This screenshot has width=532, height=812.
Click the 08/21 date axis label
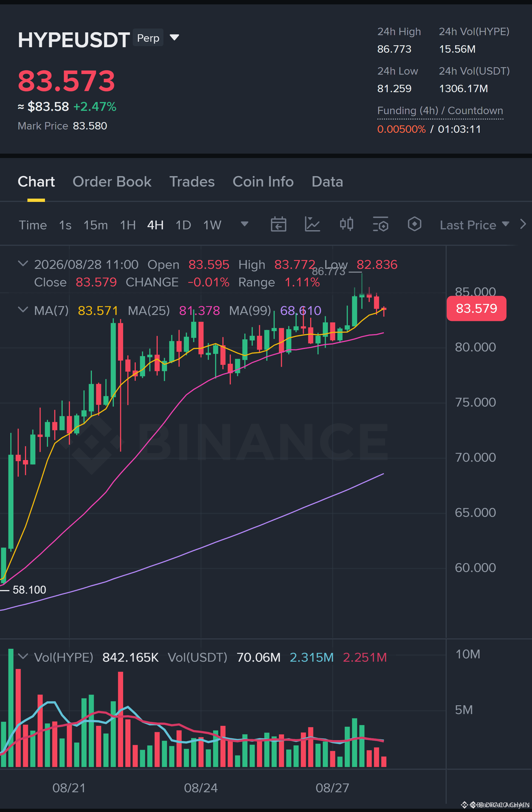tap(69, 788)
